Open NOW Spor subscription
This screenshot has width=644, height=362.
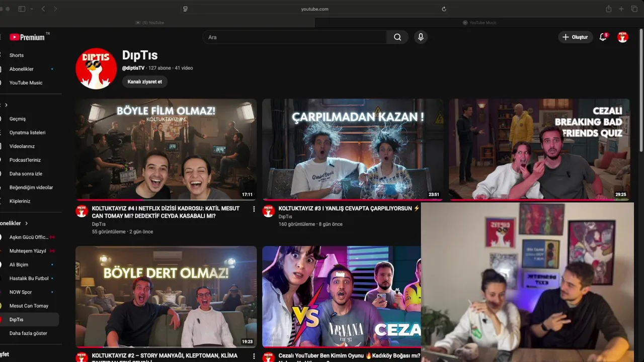point(21,292)
